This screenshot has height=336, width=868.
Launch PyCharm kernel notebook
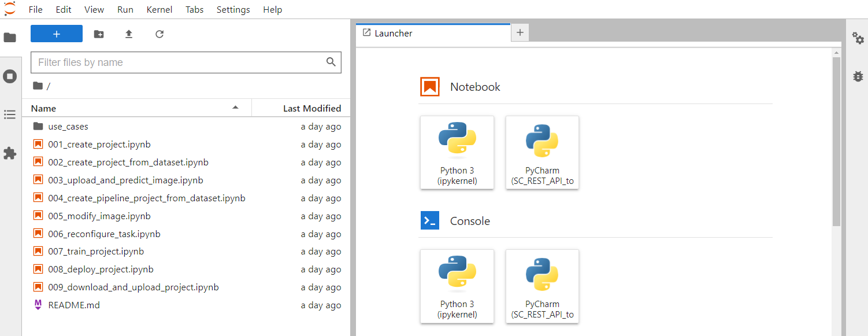point(542,153)
